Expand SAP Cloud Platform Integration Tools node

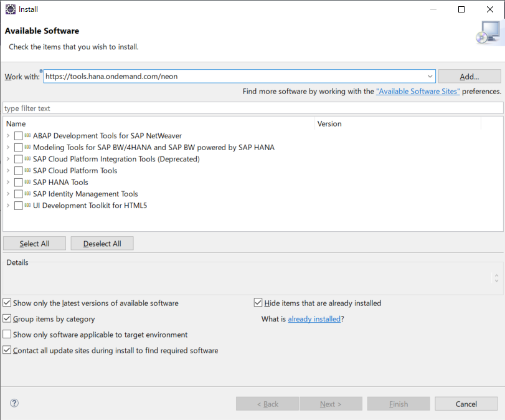[x=8, y=159]
